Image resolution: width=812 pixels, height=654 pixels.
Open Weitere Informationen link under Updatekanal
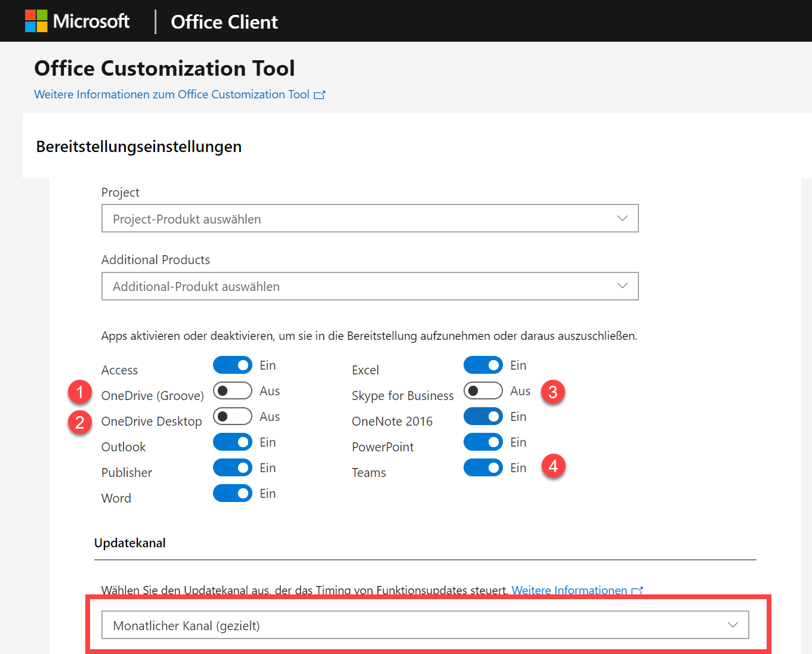[x=569, y=590]
